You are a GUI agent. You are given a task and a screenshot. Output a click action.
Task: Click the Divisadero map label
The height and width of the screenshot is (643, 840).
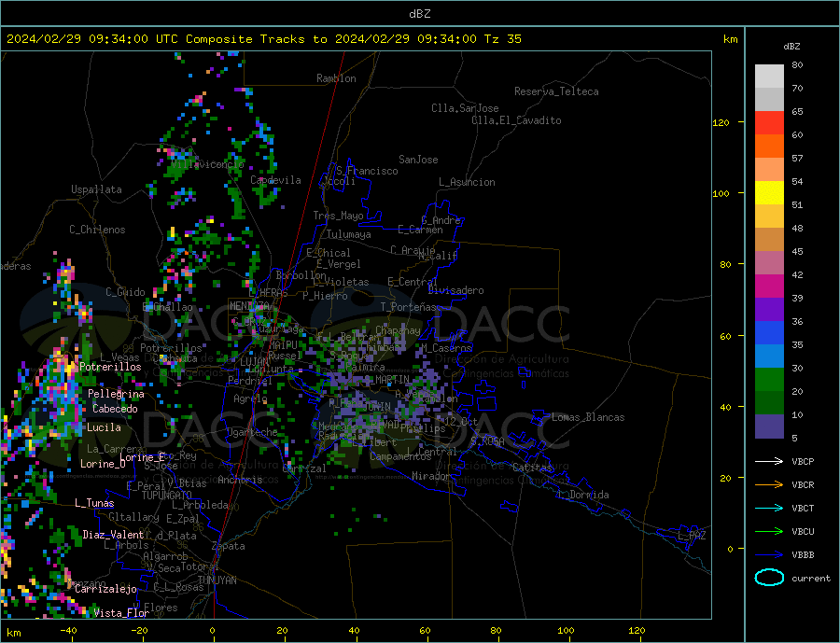(455, 290)
